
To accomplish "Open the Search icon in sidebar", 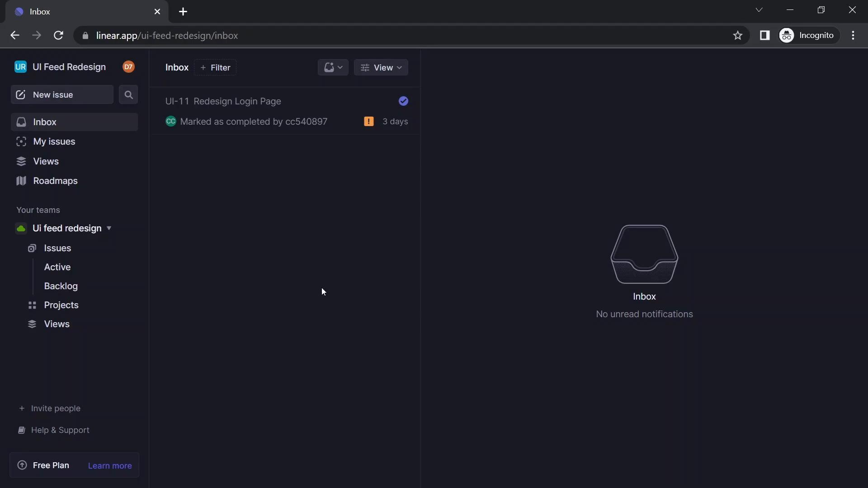I will pos(128,95).
